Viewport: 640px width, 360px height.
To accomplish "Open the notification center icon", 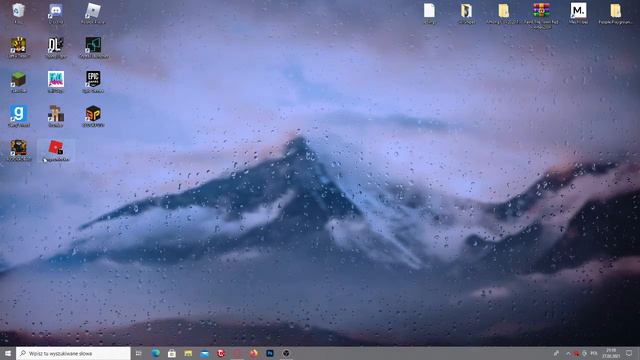I will (x=629, y=353).
